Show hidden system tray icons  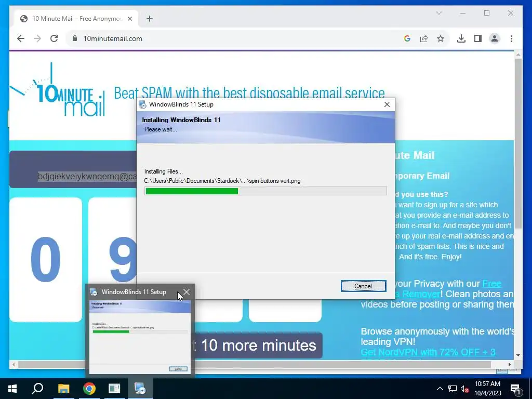[440, 389]
